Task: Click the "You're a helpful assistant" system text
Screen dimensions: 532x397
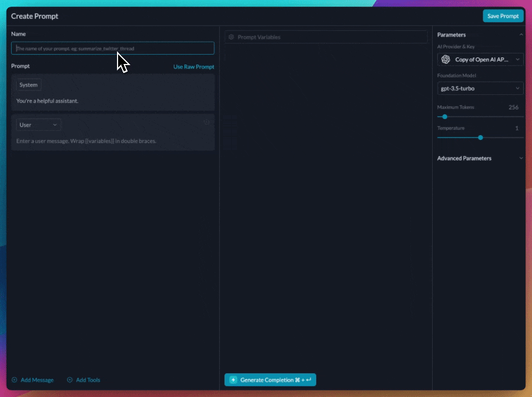Action: (47, 101)
